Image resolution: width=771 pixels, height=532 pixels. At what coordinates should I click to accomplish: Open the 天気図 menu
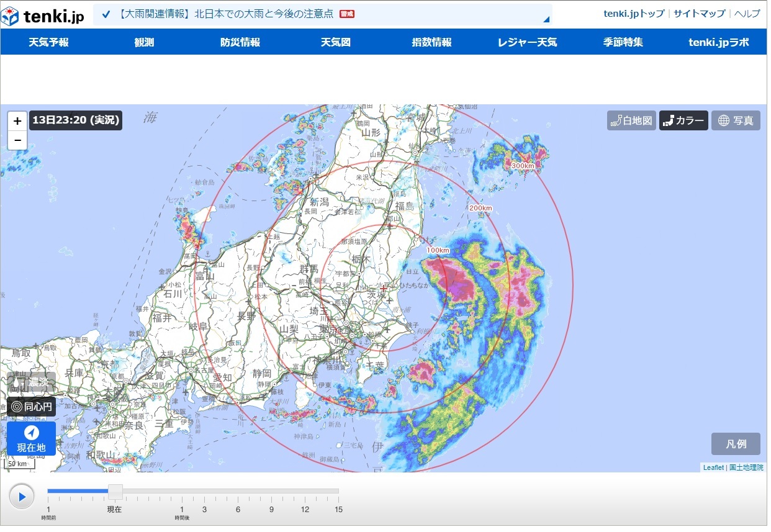(336, 42)
